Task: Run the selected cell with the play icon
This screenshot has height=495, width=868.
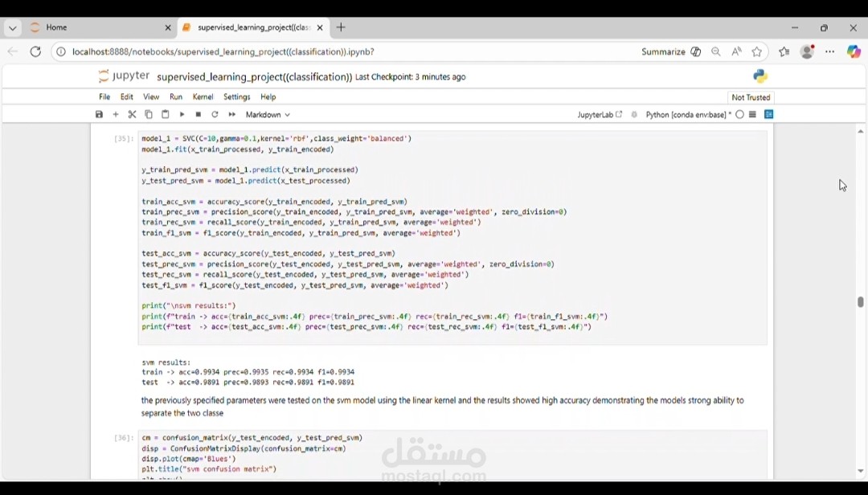Action: coord(182,115)
